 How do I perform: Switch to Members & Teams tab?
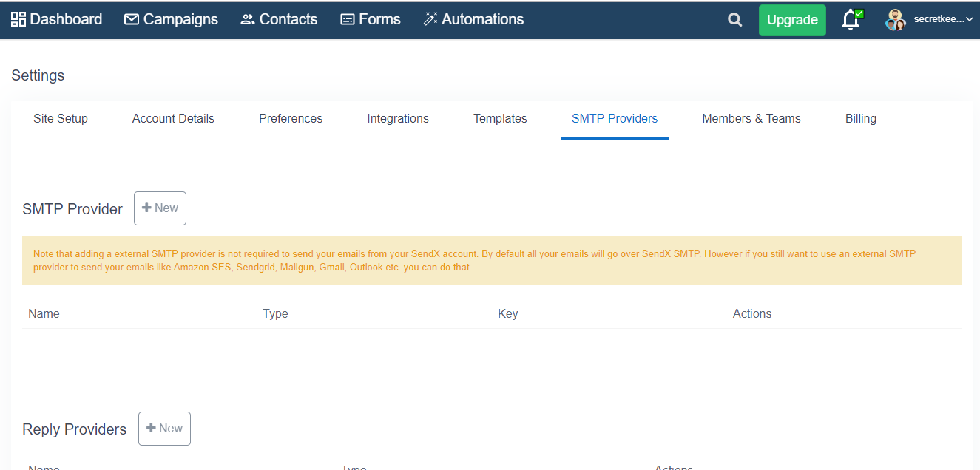(751, 118)
